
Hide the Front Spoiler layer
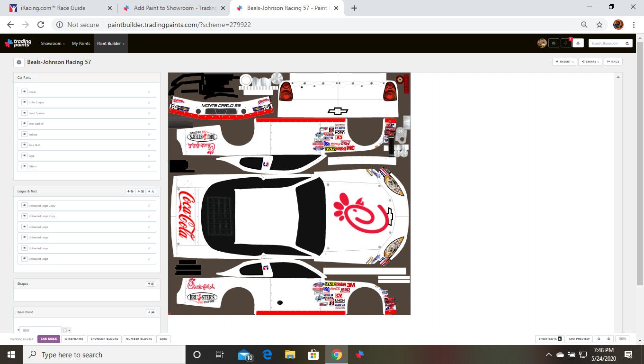25,113
